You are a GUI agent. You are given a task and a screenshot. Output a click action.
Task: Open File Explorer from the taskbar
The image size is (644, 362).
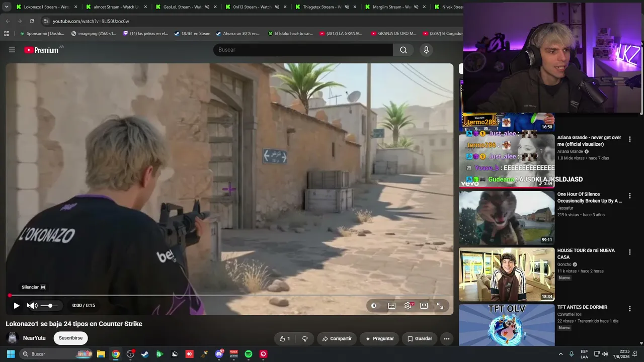click(x=101, y=354)
